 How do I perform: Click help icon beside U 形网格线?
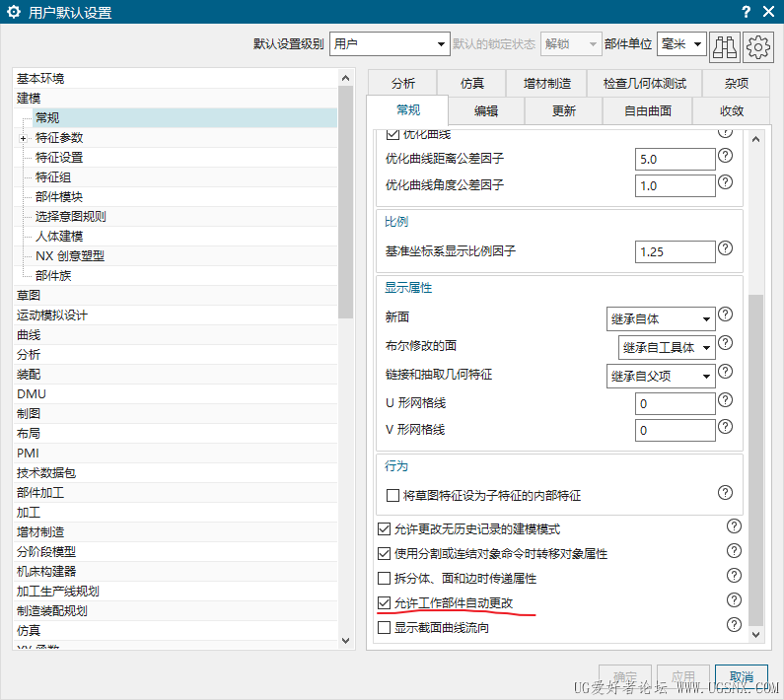(725, 401)
